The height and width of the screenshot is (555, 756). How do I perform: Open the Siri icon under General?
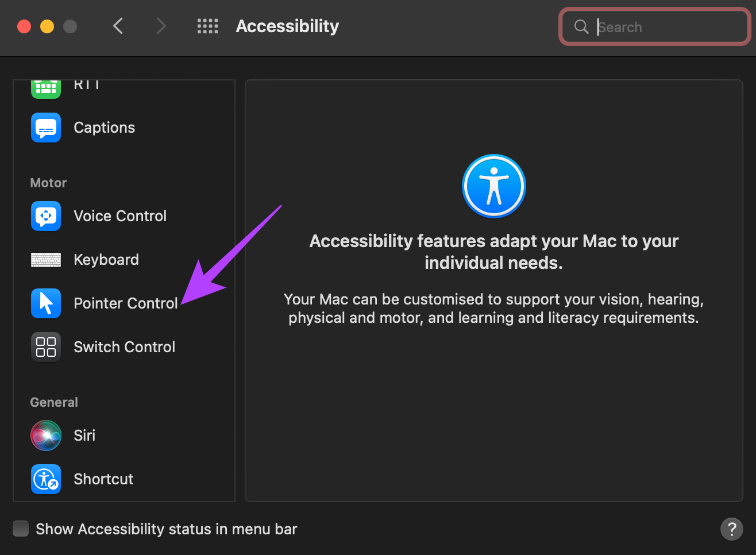(x=46, y=435)
